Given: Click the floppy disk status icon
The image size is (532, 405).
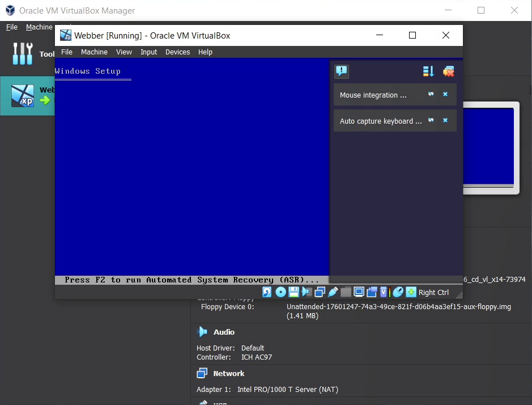Looking at the screenshot, I should pos(293,292).
